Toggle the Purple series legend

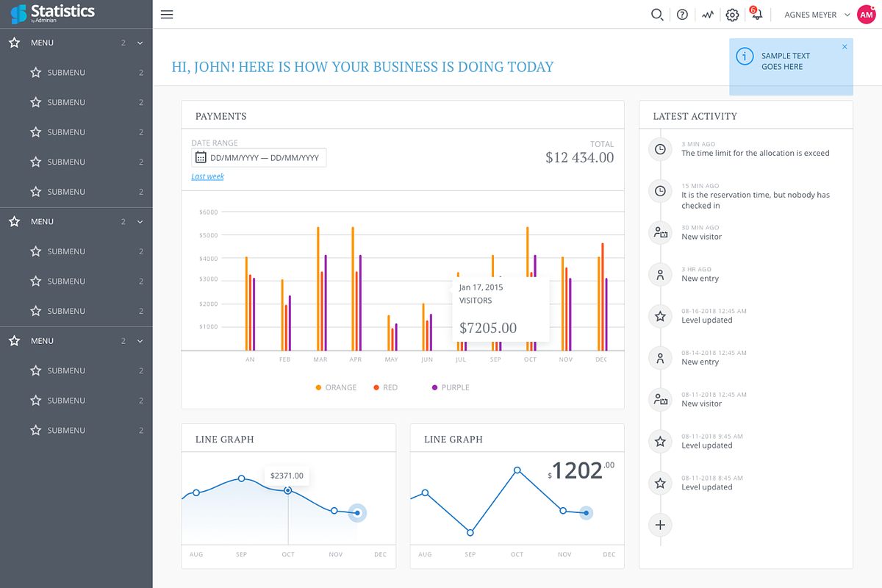pyautogui.click(x=450, y=387)
